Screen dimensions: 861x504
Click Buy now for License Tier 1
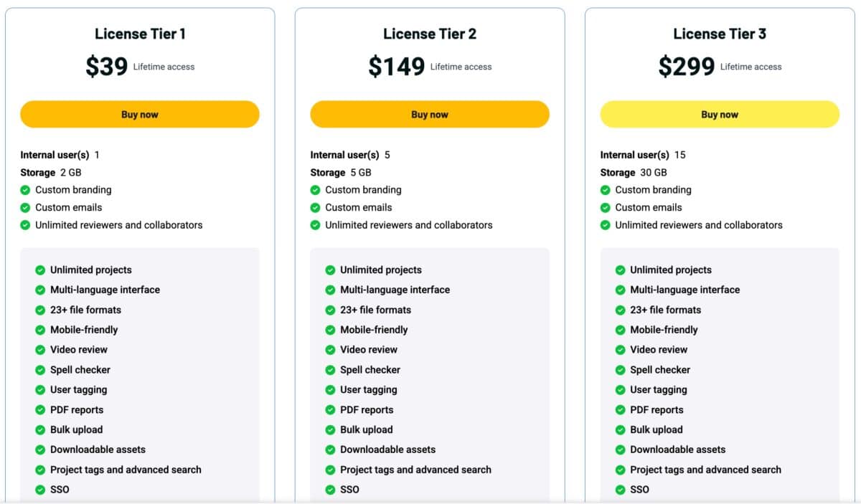140,114
